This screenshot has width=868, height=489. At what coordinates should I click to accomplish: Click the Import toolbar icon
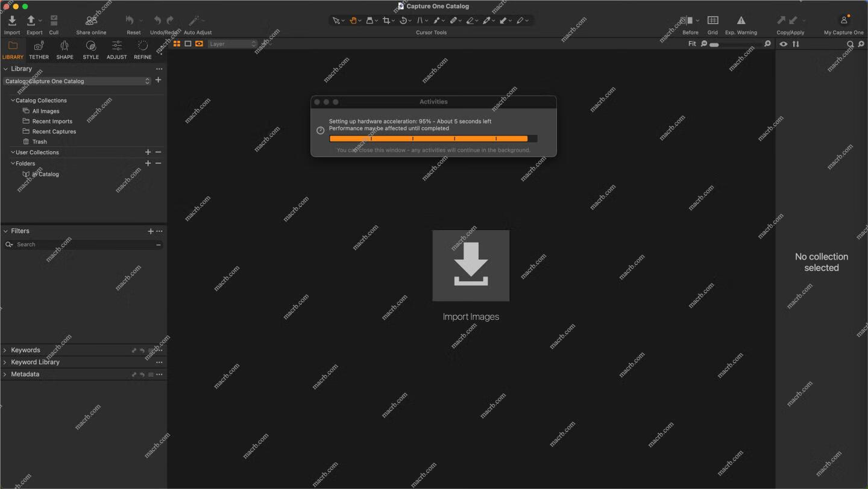[x=12, y=21]
